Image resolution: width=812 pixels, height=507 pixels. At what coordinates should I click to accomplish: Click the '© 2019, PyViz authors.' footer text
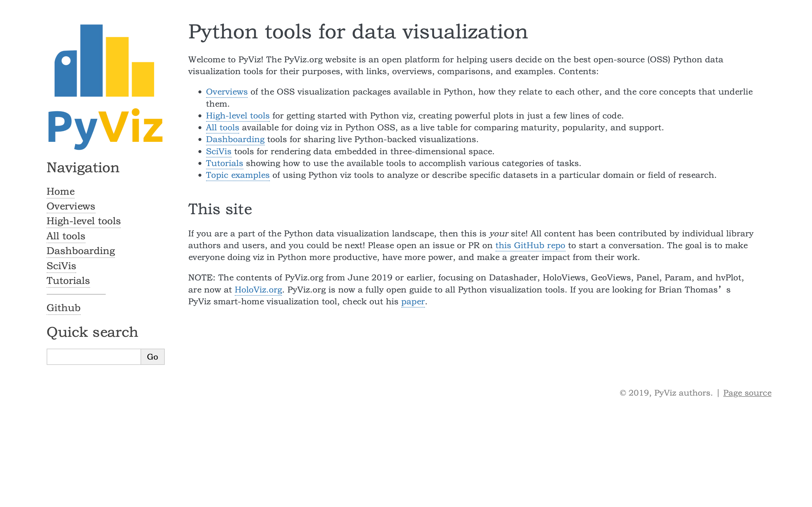coord(666,393)
